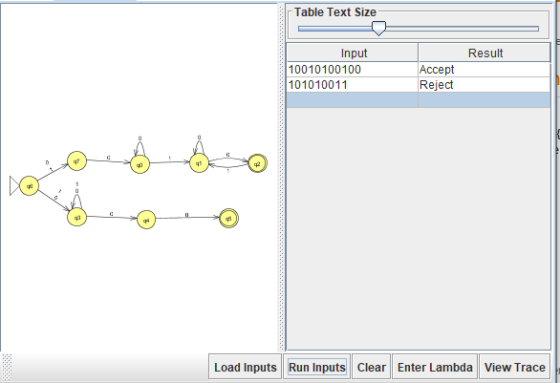
Task: Click the empty highlighted Result cell
Action: (484, 100)
